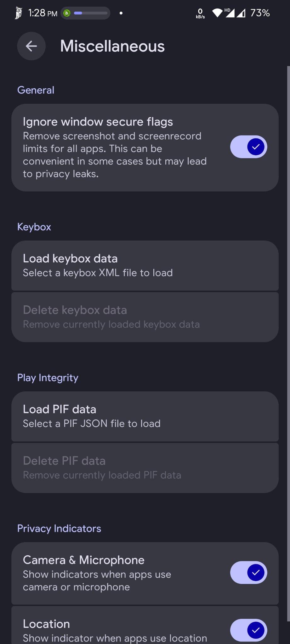Tap the Wi-Fi status icon
The image size is (290, 644).
[x=217, y=13]
